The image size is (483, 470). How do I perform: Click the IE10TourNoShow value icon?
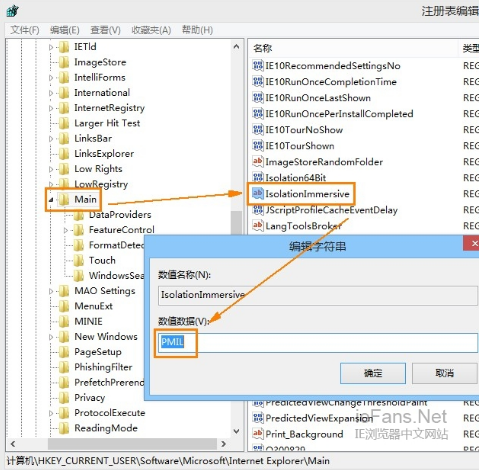click(x=258, y=130)
